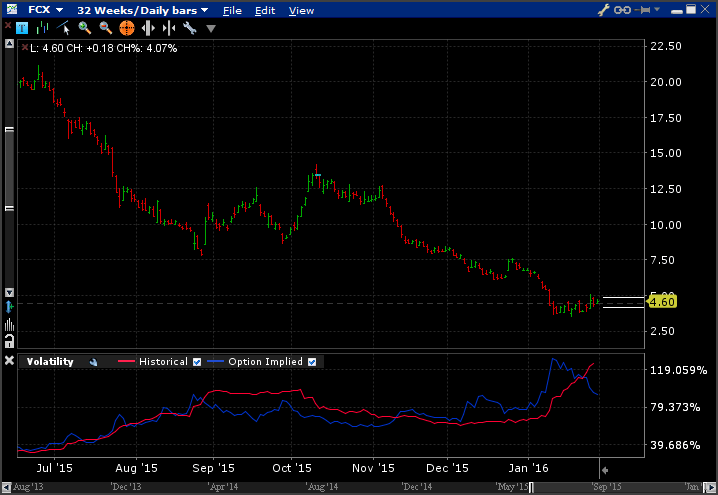This screenshot has height=495, width=718.
Task: Click the Dec '13 label in scrollbar
Action: (126, 487)
